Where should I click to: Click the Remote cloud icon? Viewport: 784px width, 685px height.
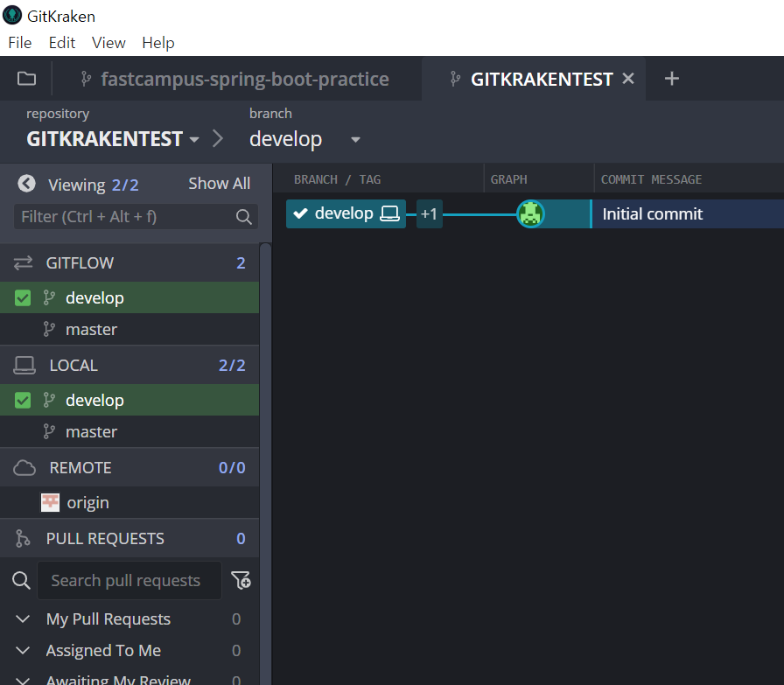click(x=24, y=467)
